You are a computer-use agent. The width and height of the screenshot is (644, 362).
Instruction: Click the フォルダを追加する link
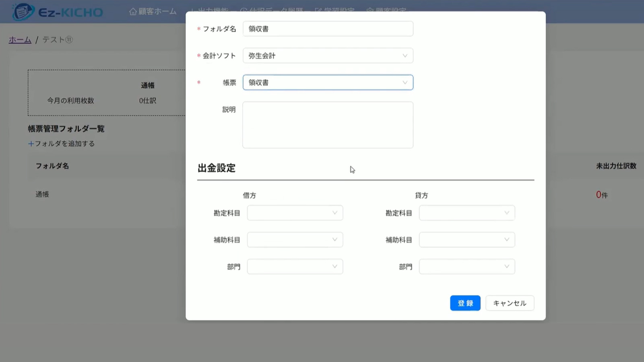tap(64, 144)
